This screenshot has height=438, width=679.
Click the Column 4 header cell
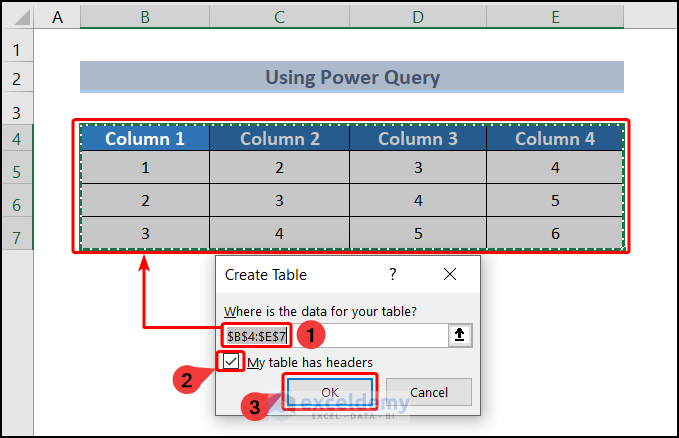555,139
